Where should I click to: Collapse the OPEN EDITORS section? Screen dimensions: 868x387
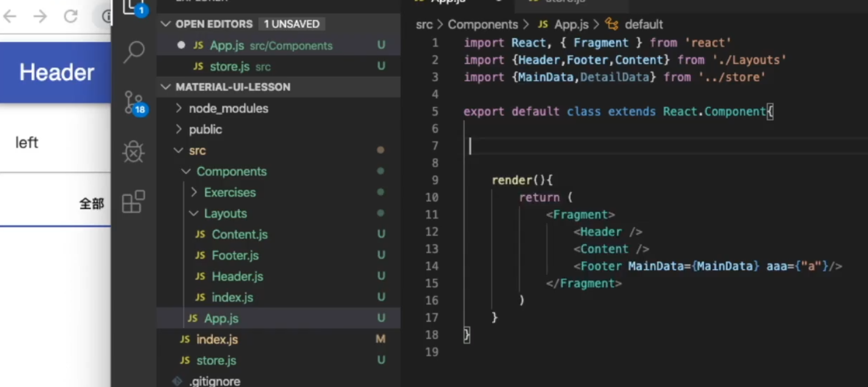(x=167, y=24)
